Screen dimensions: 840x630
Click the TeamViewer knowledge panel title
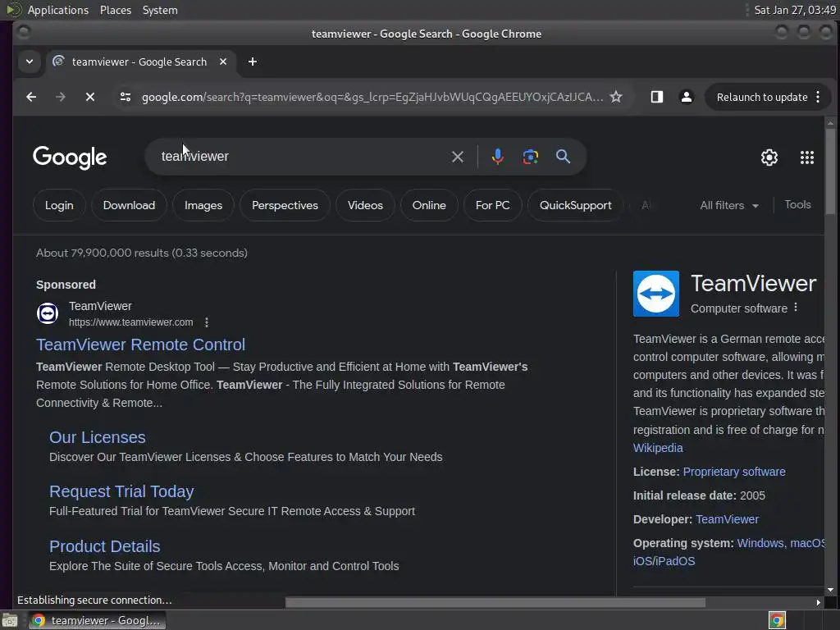click(753, 283)
